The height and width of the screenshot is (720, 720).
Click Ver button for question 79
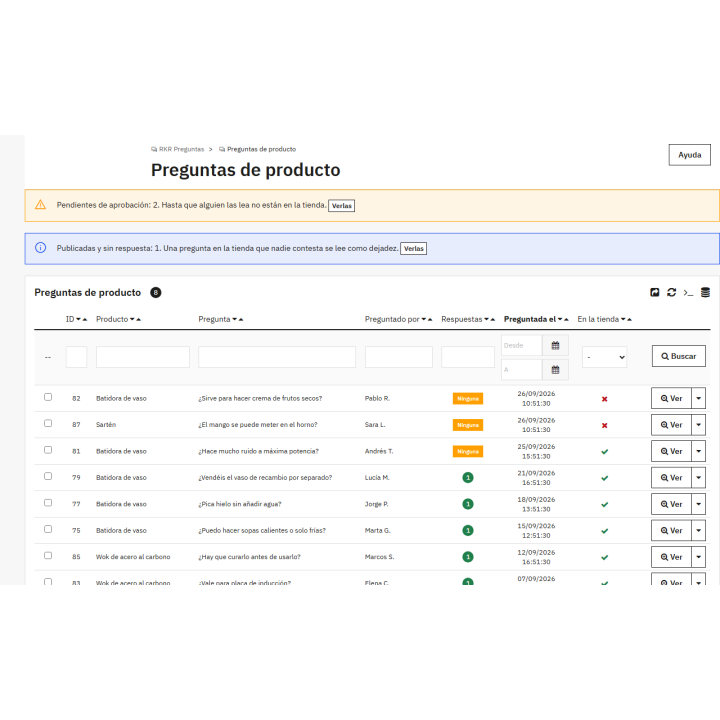(x=671, y=478)
